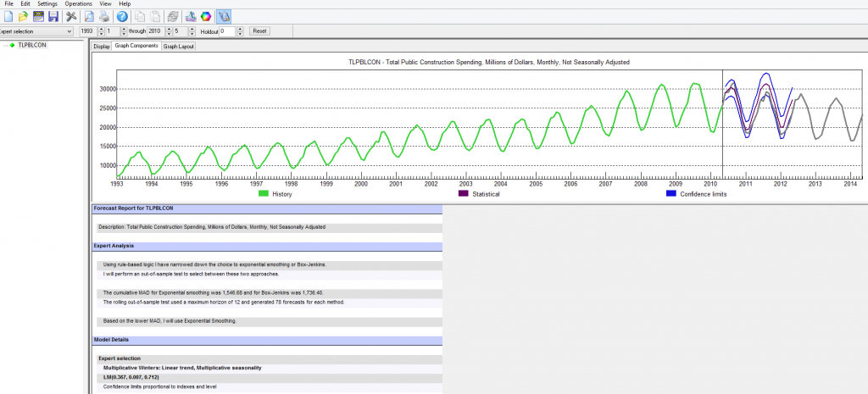Click the start year 1993 field
The image size is (868, 394).
88,31
